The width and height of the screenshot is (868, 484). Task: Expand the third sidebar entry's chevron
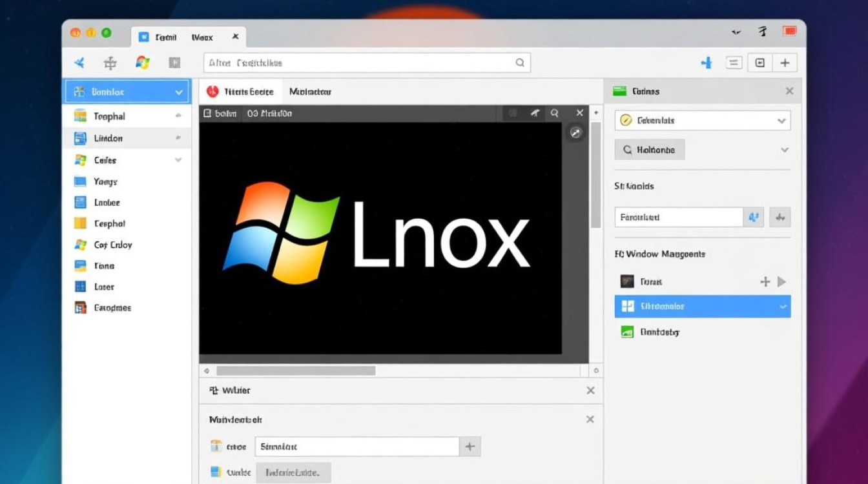tap(179, 159)
